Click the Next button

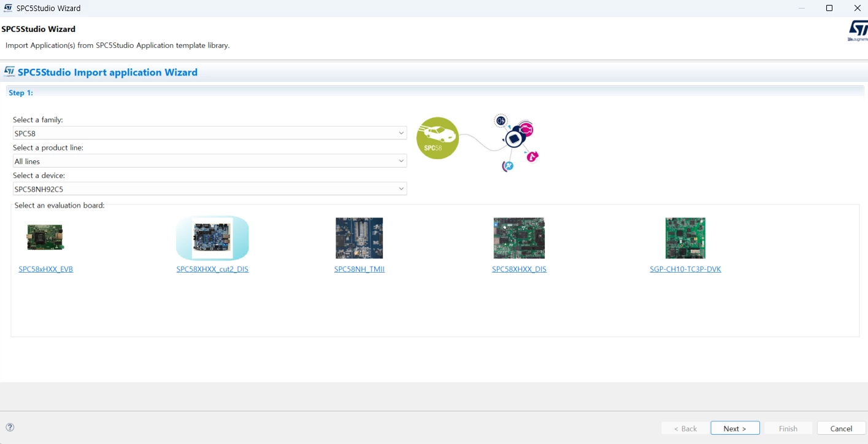coord(735,428)
